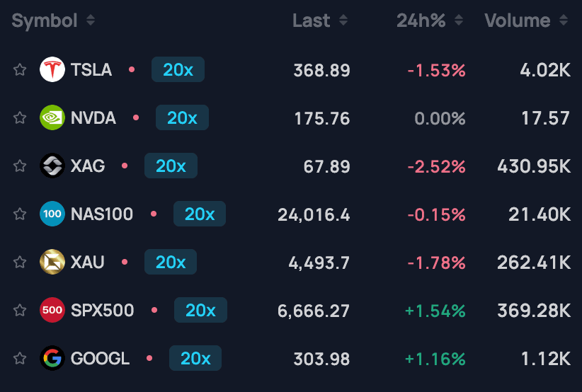Click the Google logo icon
The height and width of the screenshot is (392, 582).
52,359
